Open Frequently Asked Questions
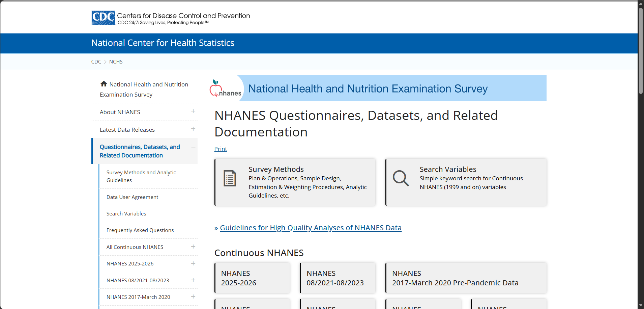This screenshot has width=644, height=309. point(140,230)
